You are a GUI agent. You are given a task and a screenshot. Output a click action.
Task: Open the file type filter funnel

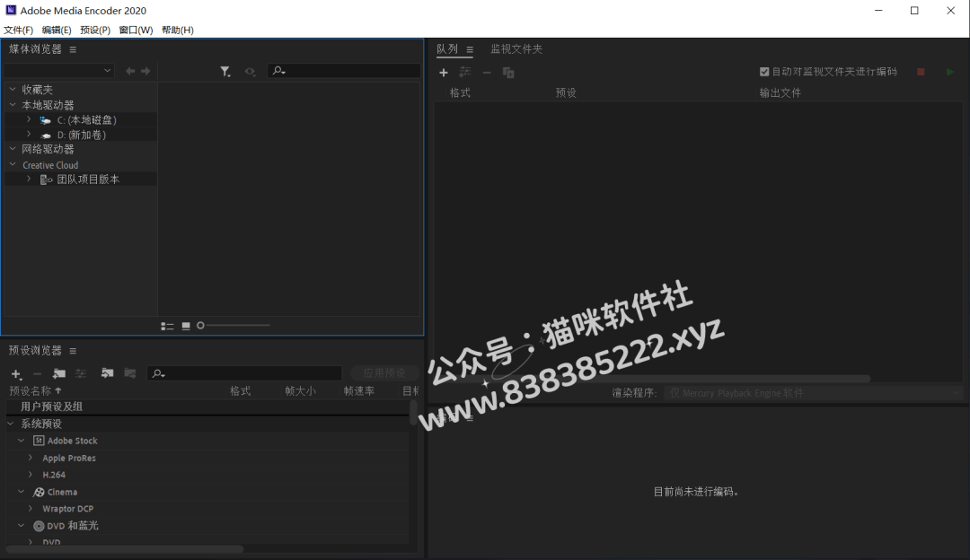[225, 72]
